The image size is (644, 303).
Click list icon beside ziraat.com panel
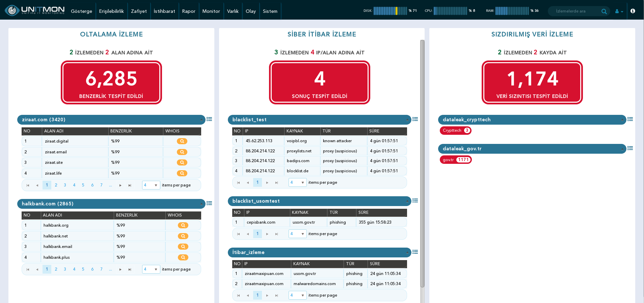[x=209, y=119]
